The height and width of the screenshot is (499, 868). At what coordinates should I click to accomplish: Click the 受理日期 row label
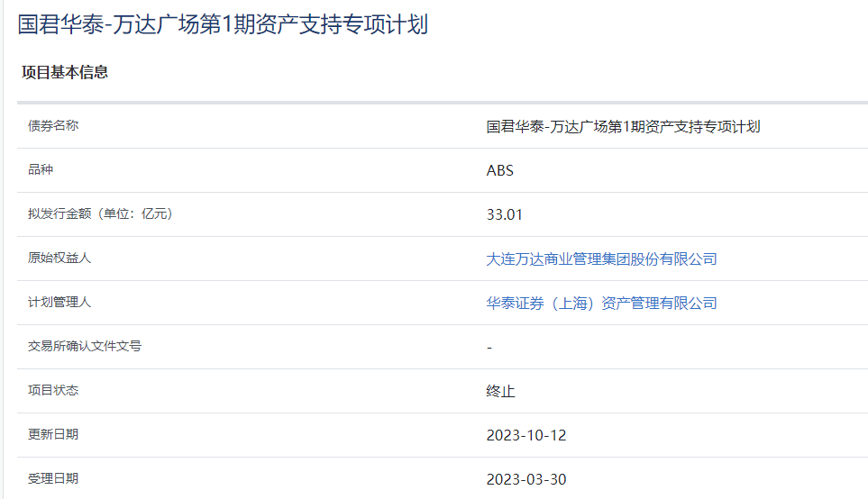(x=53, y=478)
